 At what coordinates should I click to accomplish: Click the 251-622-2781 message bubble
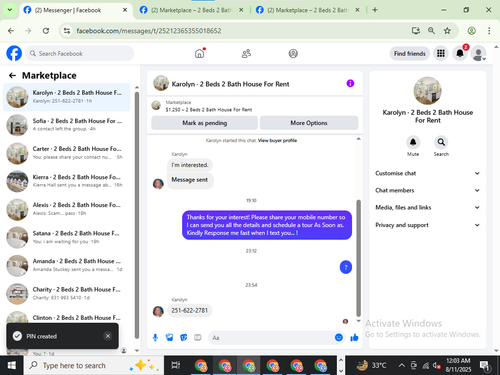click(189, 310)
